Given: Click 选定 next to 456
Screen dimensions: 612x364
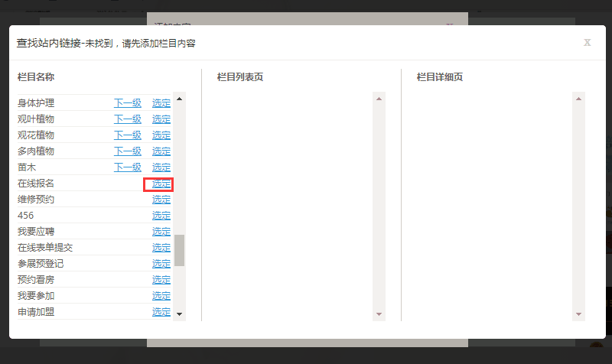Looking at the screenshot, I should click(x=161, y=216).
